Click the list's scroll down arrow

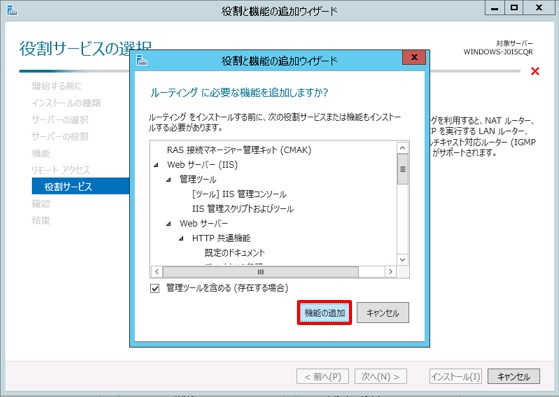[x=402, y=260]
